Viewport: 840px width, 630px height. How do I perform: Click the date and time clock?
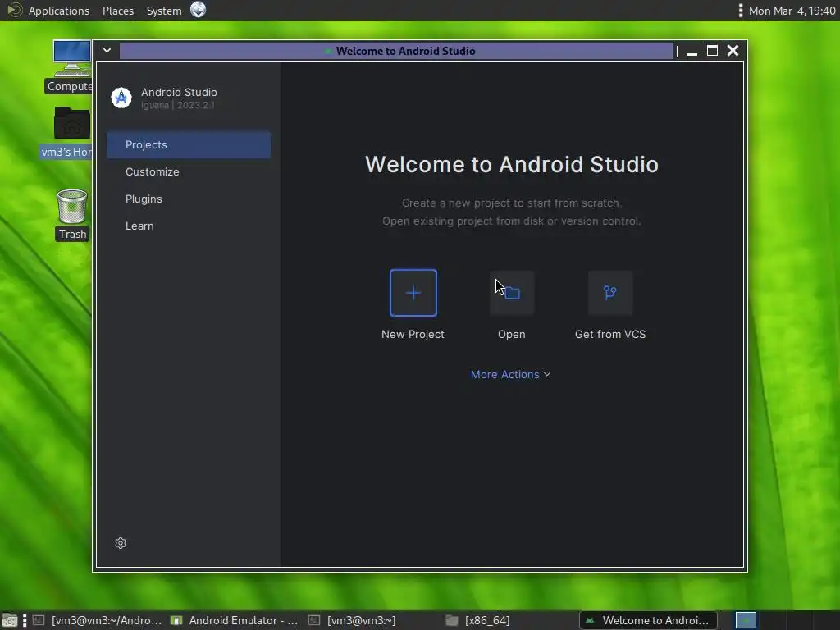pyautogui.click(x=792, y=11)
